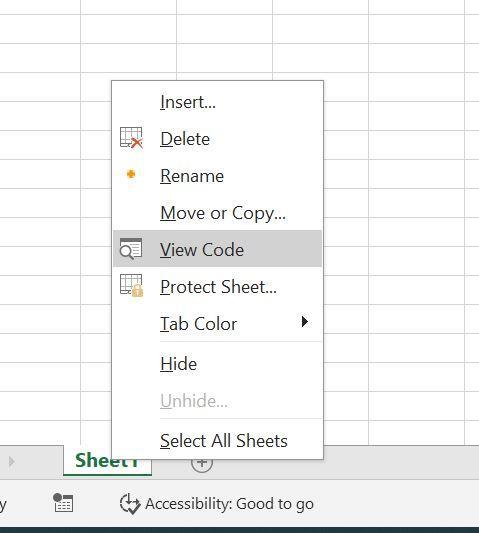The height and width of the screenshot is (533, 479).
Task: Click the orange Rename dot icon
Action: (131, 174)
